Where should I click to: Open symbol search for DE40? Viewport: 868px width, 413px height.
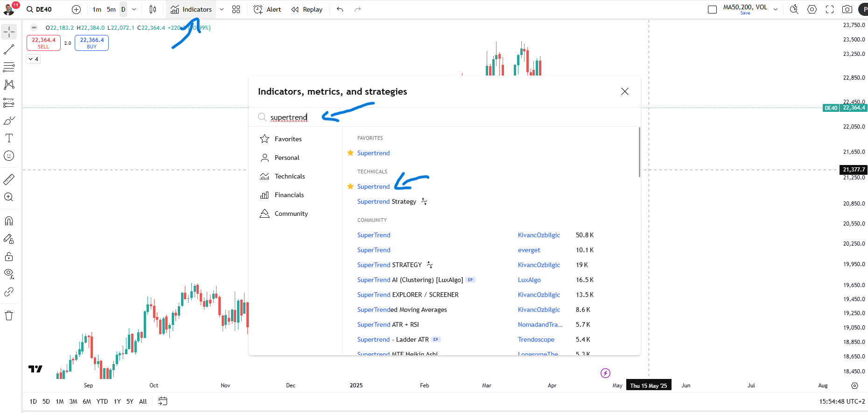39,9
